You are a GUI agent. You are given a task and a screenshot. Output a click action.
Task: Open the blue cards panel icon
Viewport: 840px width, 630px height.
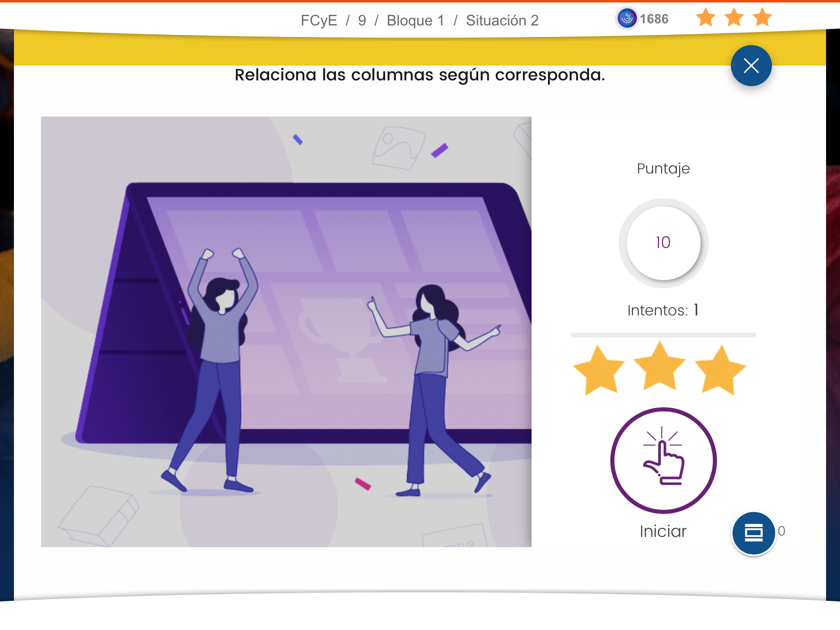point(753,533)
